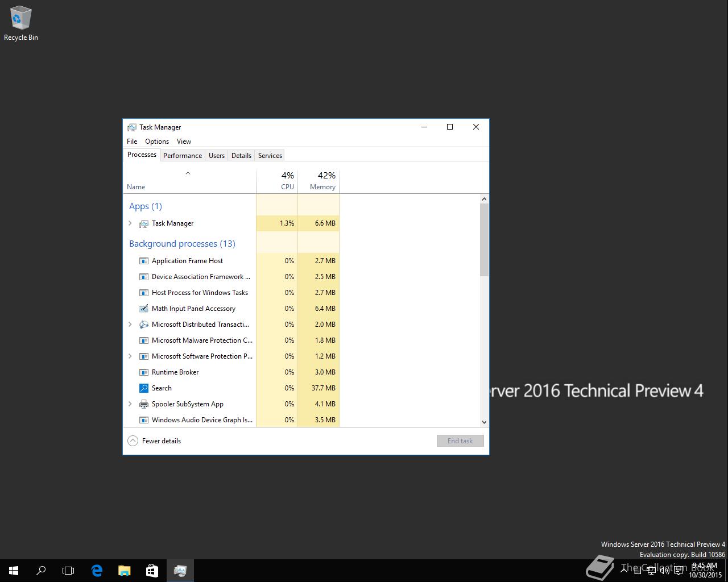The width and height of the screenshot is (728, 582).
Task: Click the taskbar clock and date
Action: pyautogui.click(x=705, y=571)
